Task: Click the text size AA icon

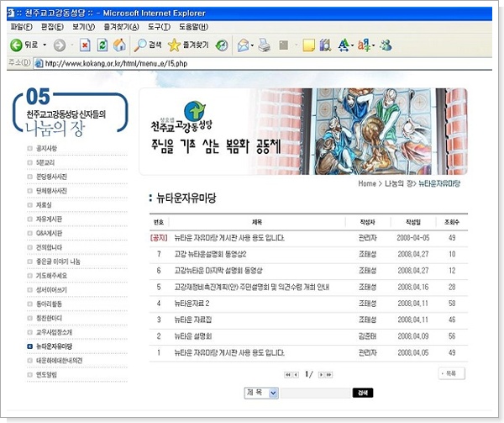Action: [x=344, y=45]
